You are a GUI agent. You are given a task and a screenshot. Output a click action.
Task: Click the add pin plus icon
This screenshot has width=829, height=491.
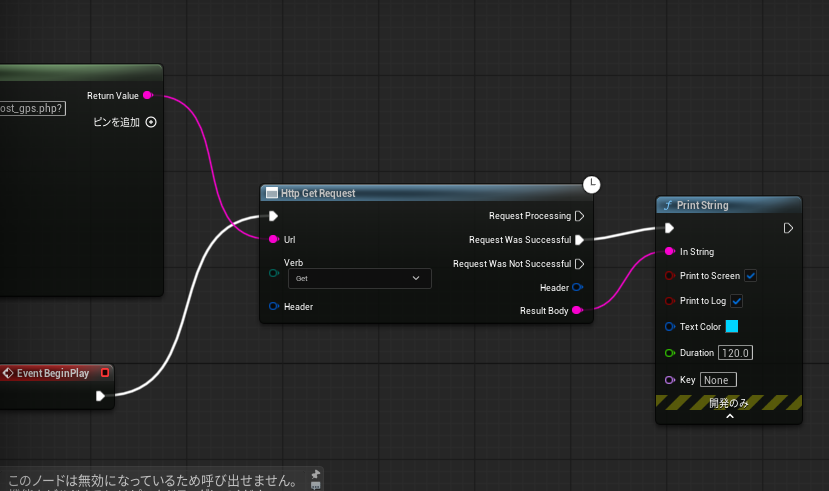click(151, 122)
